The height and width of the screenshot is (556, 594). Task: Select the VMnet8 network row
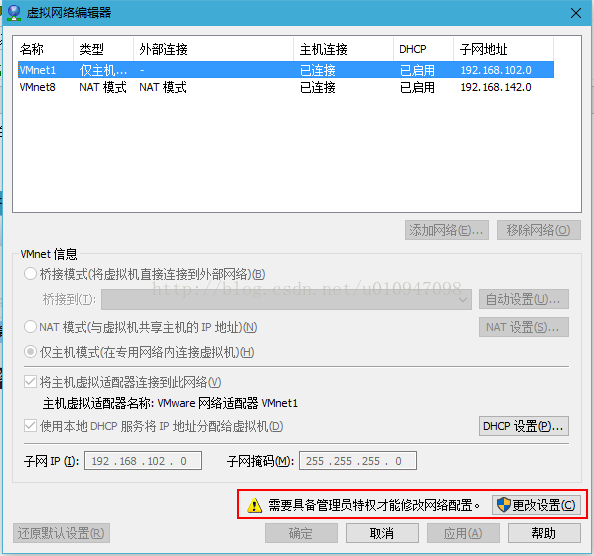pos(286,87)
